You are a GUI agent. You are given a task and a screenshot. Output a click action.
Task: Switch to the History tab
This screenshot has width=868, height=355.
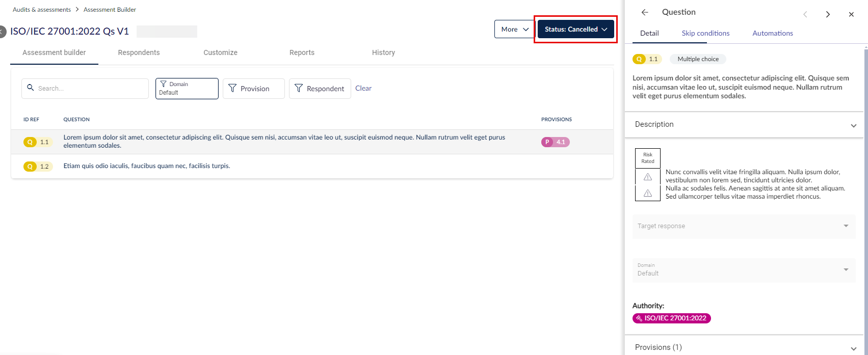coord(383,52)
